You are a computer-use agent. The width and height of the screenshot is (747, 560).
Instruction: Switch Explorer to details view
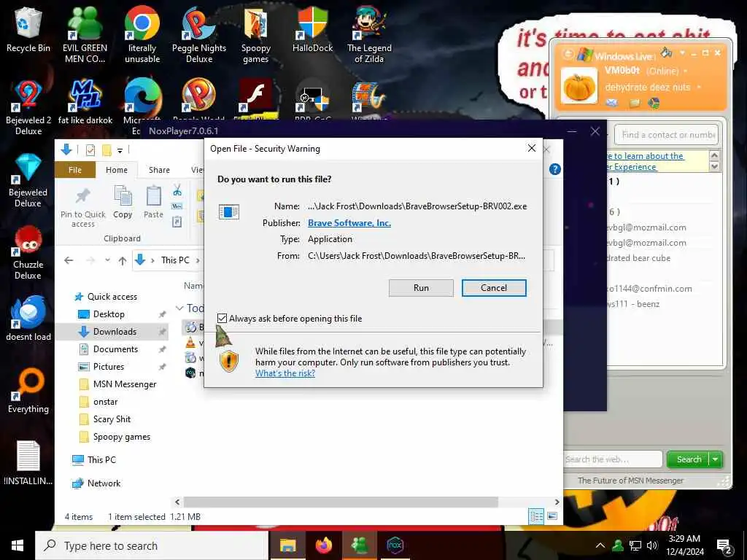tap(536, 516)
